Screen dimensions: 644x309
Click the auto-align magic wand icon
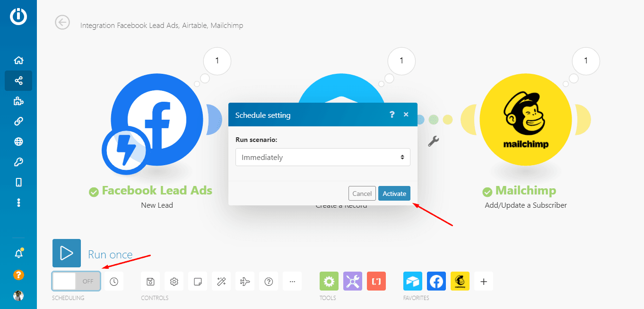click(221, 282)
